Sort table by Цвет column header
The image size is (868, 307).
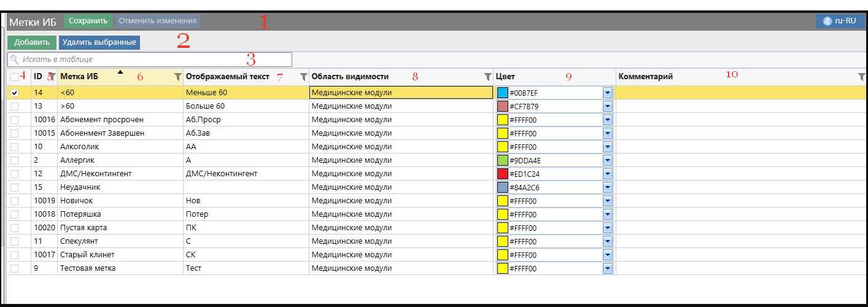505,77
